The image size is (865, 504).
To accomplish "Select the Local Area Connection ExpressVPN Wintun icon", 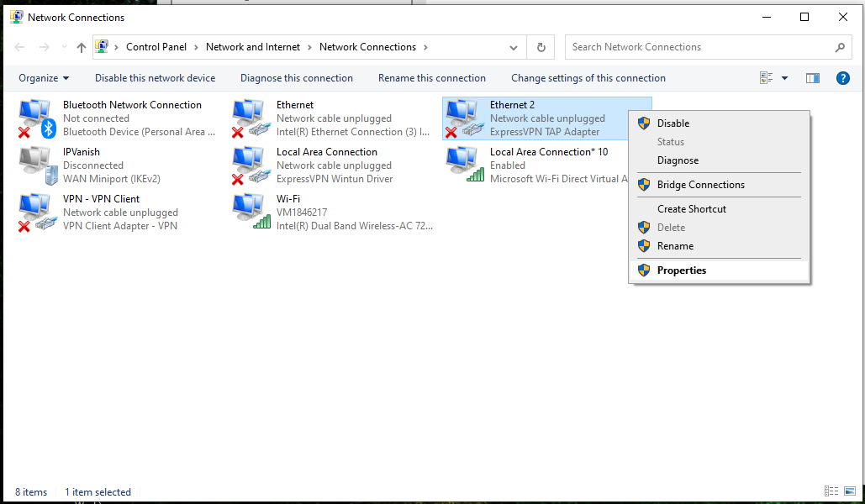I will (x=251, y=165).
